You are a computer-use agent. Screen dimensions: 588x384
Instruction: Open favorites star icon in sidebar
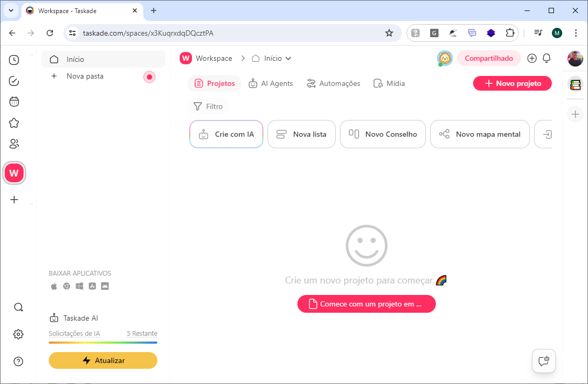click(x=14, y=123)
